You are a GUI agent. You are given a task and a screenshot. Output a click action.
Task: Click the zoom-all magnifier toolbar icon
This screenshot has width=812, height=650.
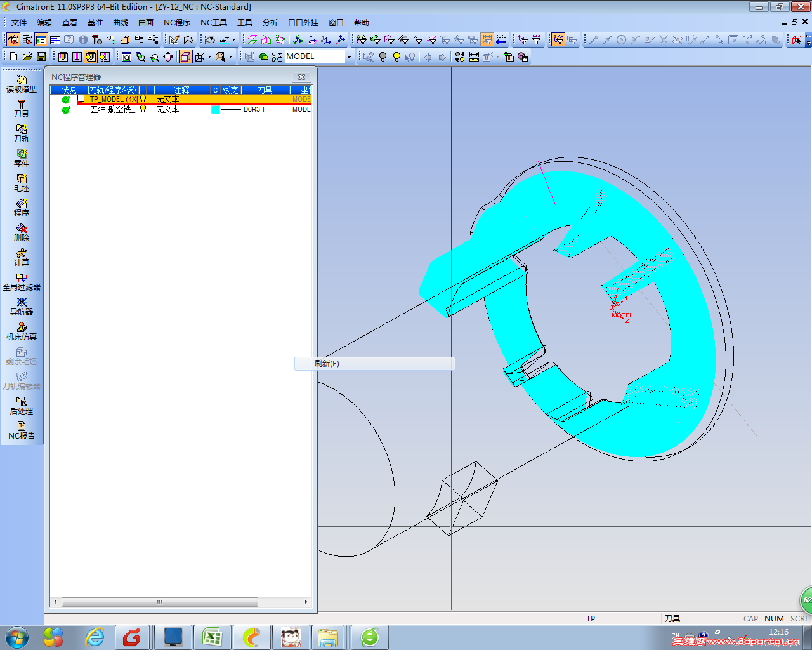coord(126,56)
